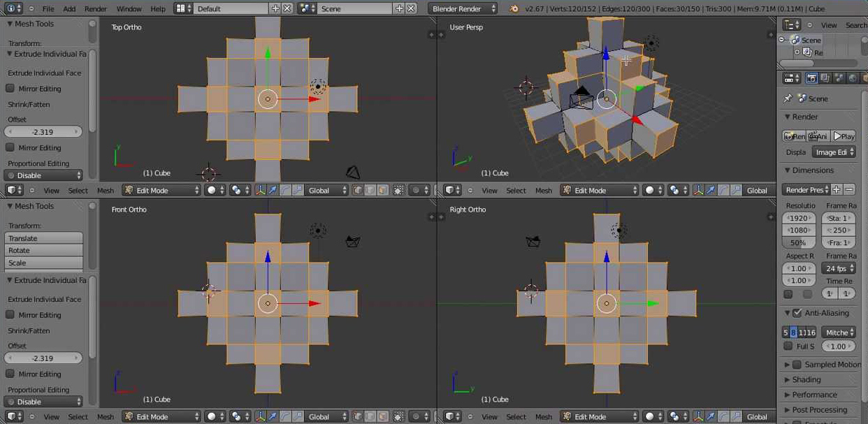This screenshot has height=424, width=868.
Task: Toggle the Full Sample checkbox
Action: 788,346
